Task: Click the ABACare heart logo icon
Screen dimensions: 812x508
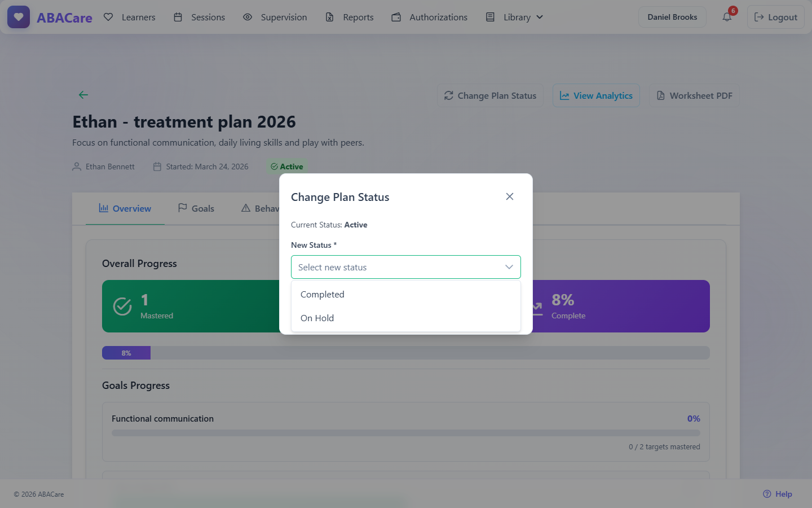Action: point(19,17)
